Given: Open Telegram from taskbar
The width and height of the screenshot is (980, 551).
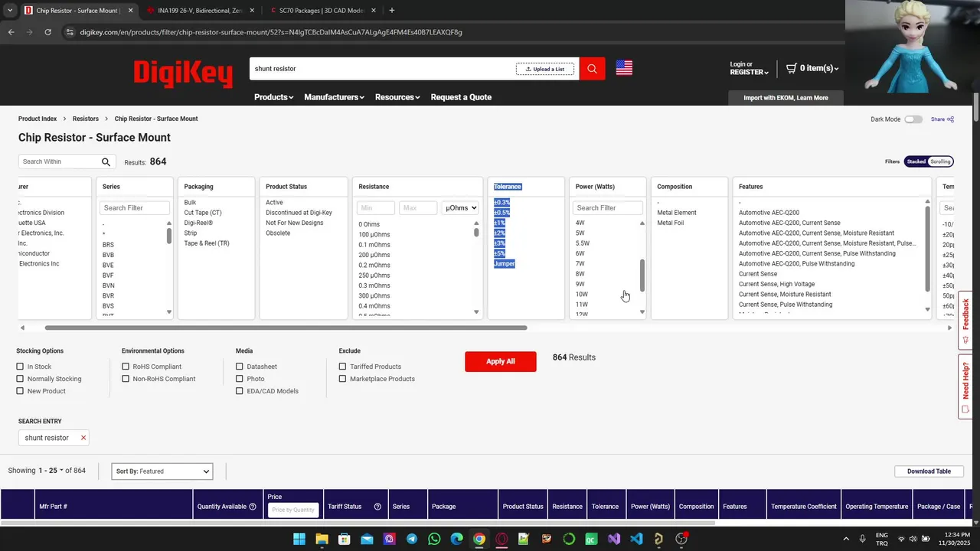Looking at the screenshot, I should point(412,539).
